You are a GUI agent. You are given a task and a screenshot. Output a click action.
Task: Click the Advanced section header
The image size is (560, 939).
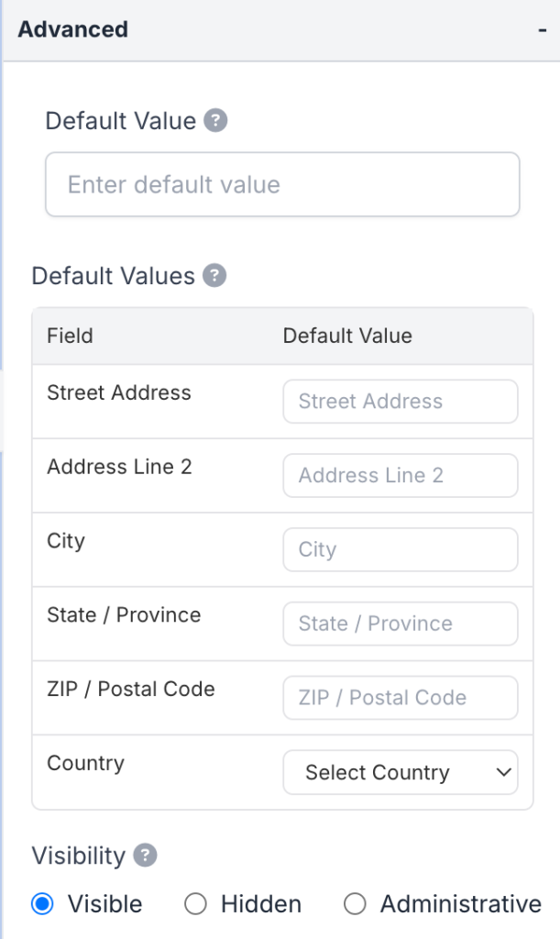coord(73,29)
